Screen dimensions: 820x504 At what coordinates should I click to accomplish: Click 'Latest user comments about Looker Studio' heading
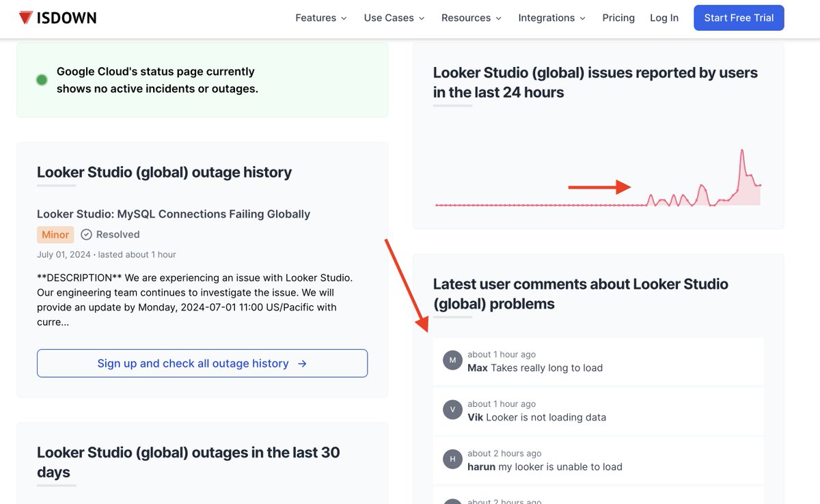point(581,294)
